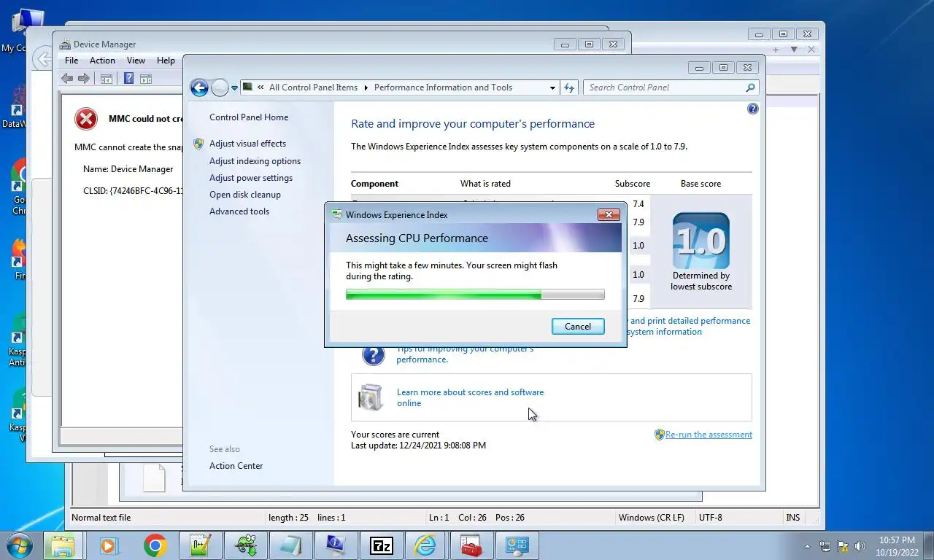Open File menu in Device Manager
This screenshot has width=934, height=560.
click(x=72, y=61)
